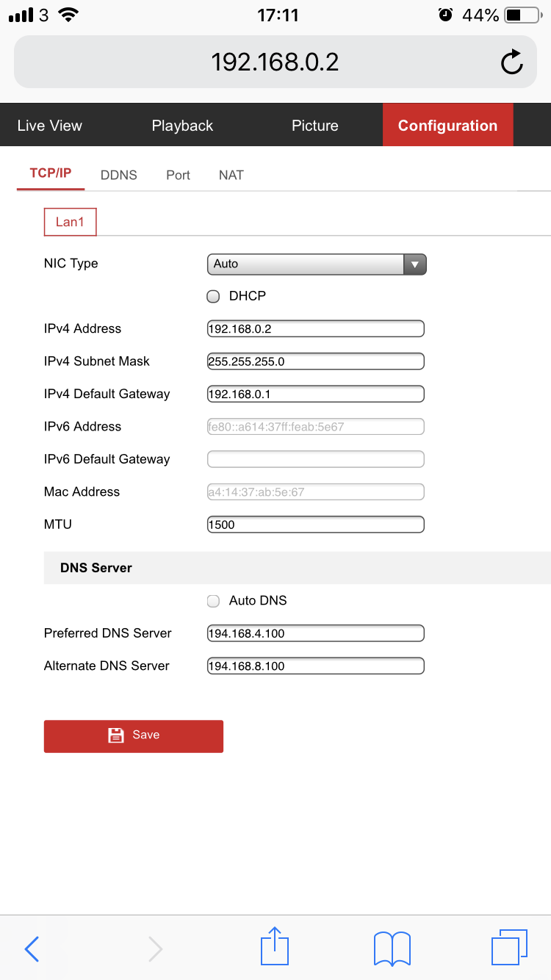Switch to the Live View tab
The height and width of the screenshot is (980, 551).
pos(50,126)
